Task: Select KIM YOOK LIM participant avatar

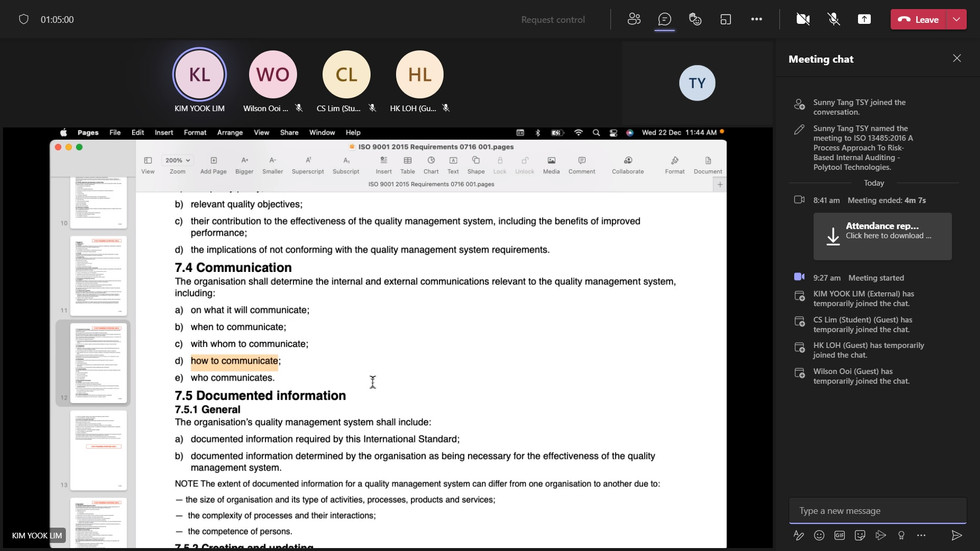Action: pos(199,74)
